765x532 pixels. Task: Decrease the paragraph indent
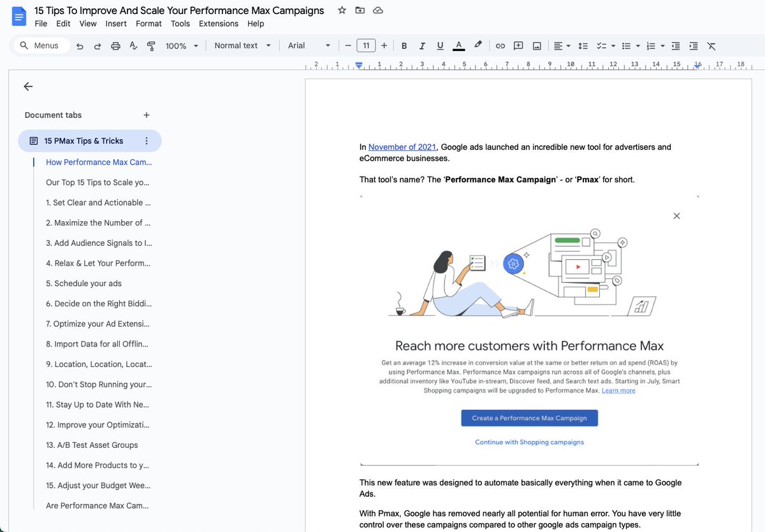[676, 46]
